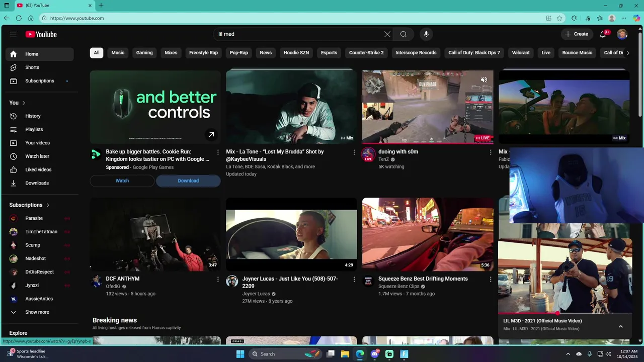Clear the search text with the X
The image size is (644, 362).
click(x=387, y=34)
